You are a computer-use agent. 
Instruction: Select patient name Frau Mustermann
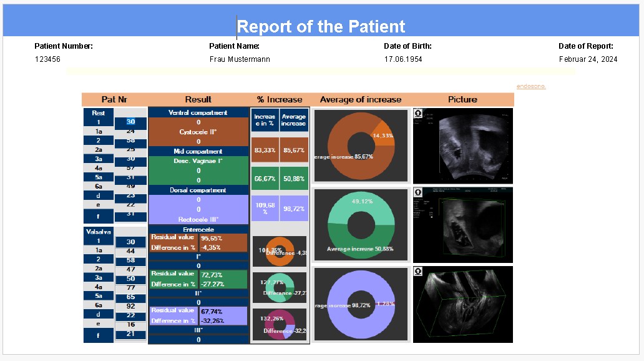240,59
